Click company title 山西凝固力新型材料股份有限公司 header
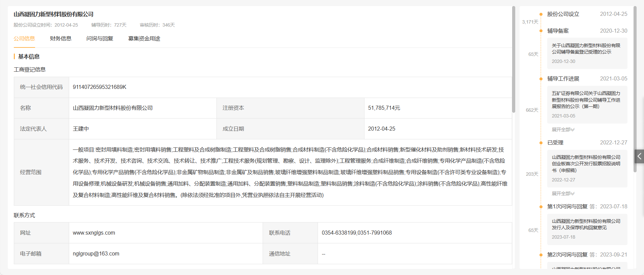This screenshot has height=275, width=644. click(x=54, y=14)
